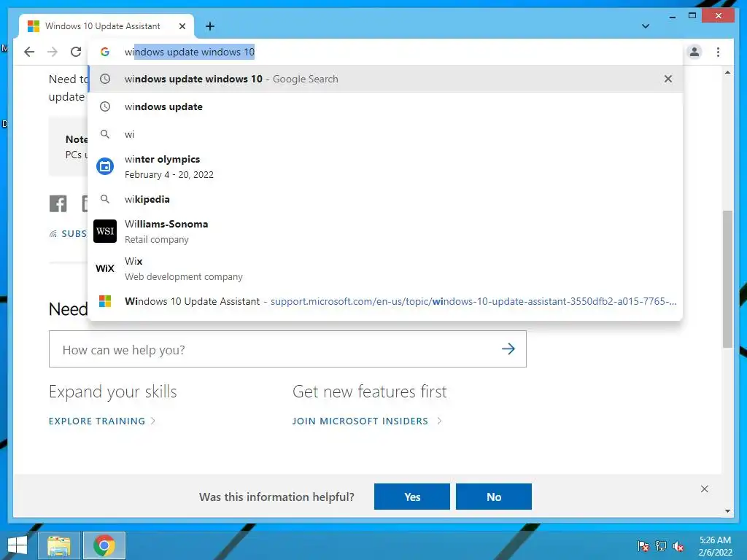This screenshot has width=747, height=560.
Task: Open the Windows 10 Update Assistant URL suggestion
Action: click(385, 301)
